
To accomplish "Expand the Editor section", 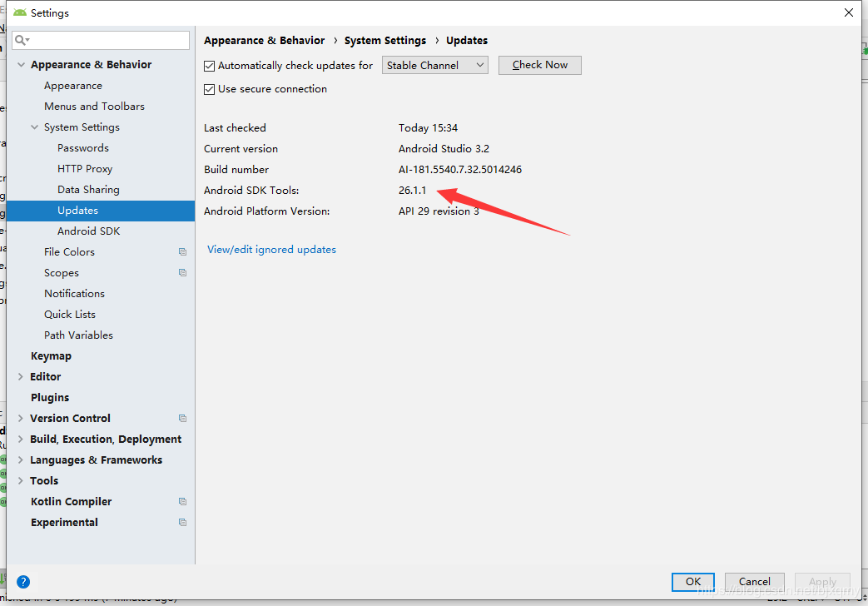I will coord(21,377).
